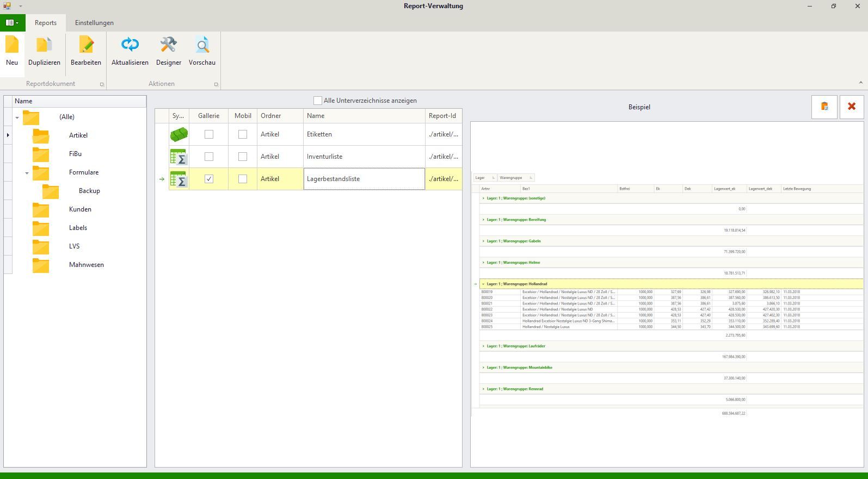This screenshot has width=868, height=479.
Task: Open the green application menu button
Action: tap(12, 23)
